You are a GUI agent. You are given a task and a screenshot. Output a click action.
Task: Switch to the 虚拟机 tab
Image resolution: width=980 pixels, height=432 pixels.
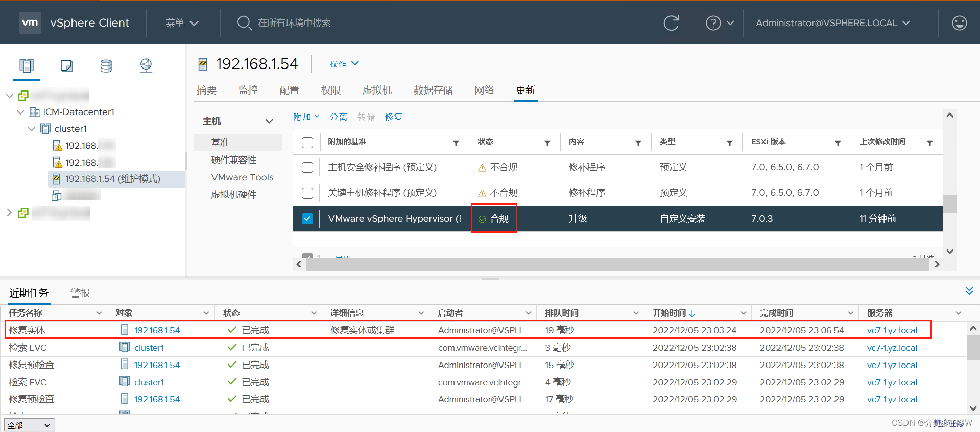(x=377, y=90)
